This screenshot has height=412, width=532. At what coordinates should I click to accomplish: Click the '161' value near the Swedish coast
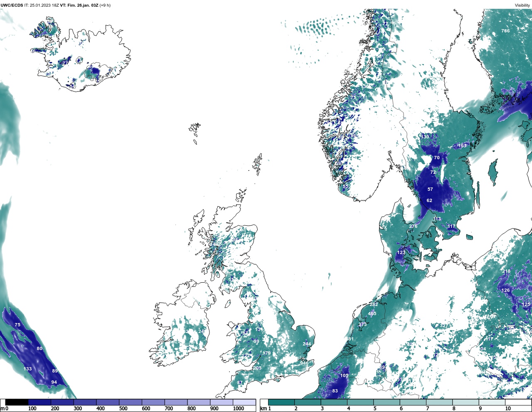point(463,146)
